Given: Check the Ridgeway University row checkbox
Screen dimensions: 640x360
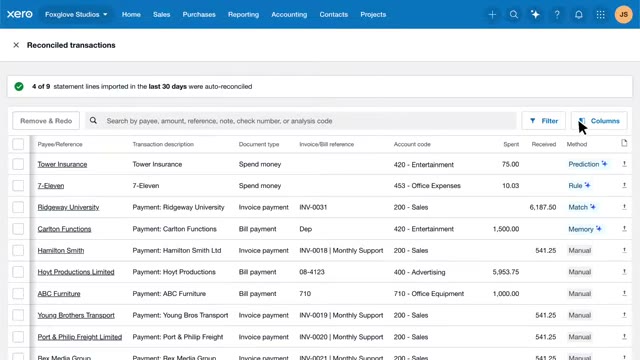Looking at the screenshot, I should pyautogui.click(x=18, y=207).
